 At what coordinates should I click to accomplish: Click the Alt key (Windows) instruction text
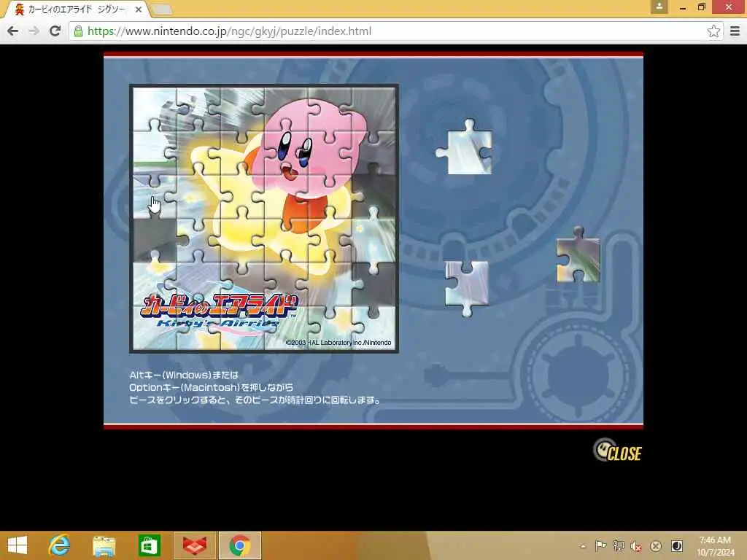[183, 376]
